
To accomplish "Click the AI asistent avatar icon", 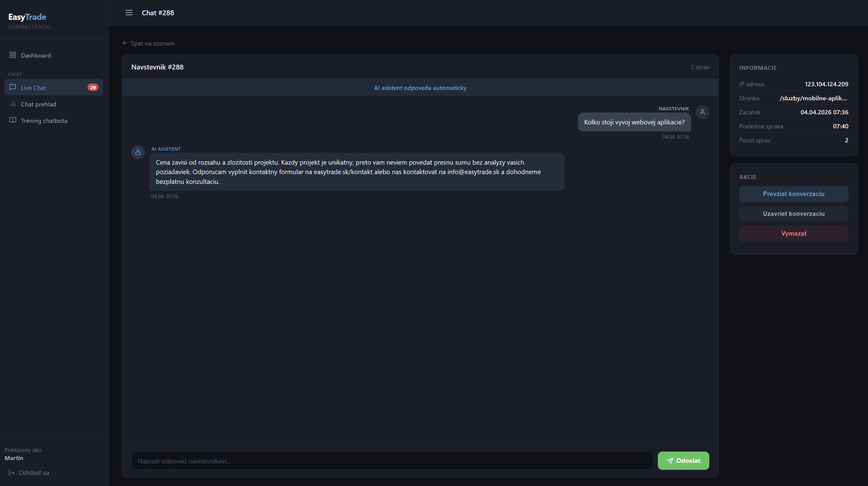I will point(138,152).
